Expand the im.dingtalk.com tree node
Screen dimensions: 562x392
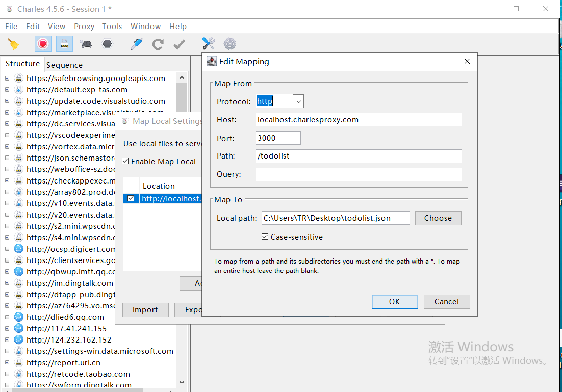[7, 283]
